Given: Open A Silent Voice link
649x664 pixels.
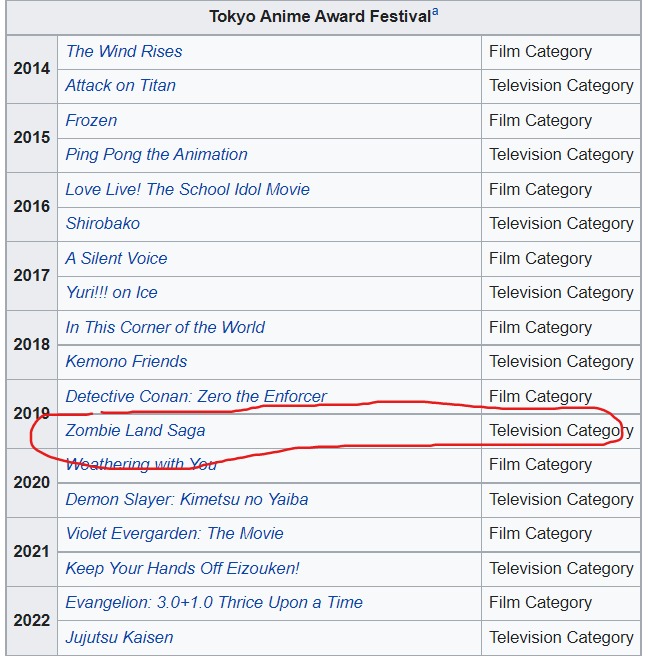Looking at the screenshot, I should point(116,258).
